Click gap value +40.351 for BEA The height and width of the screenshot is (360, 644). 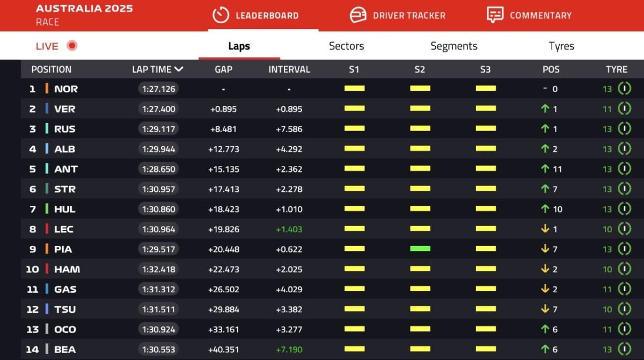point(223,349)
